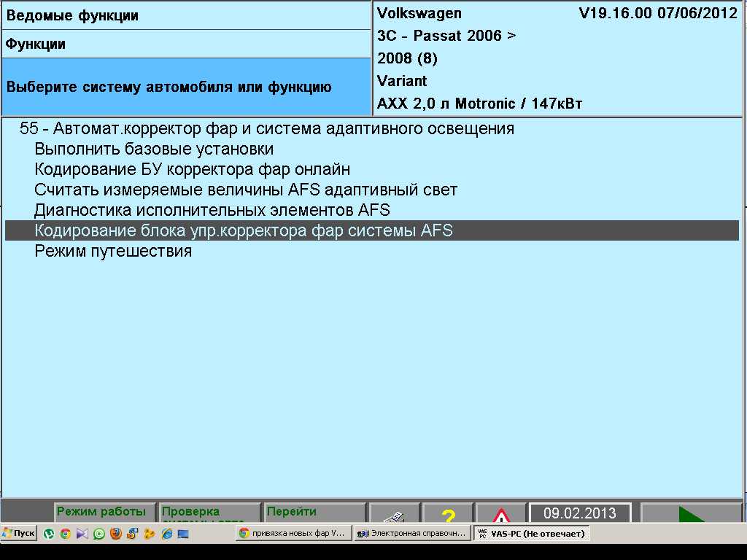The image size is (747, 560).
Task: Show desktop via the monitor quick launch icon
Action: 183,534
